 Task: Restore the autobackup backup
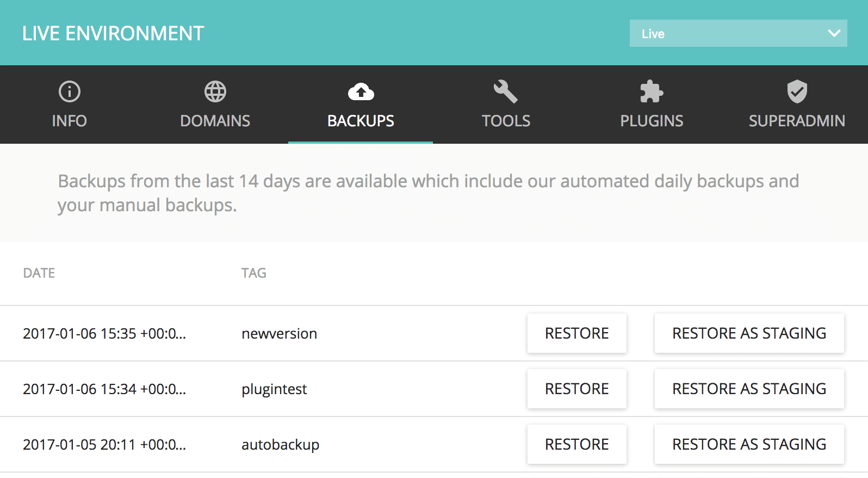(576, 444)
